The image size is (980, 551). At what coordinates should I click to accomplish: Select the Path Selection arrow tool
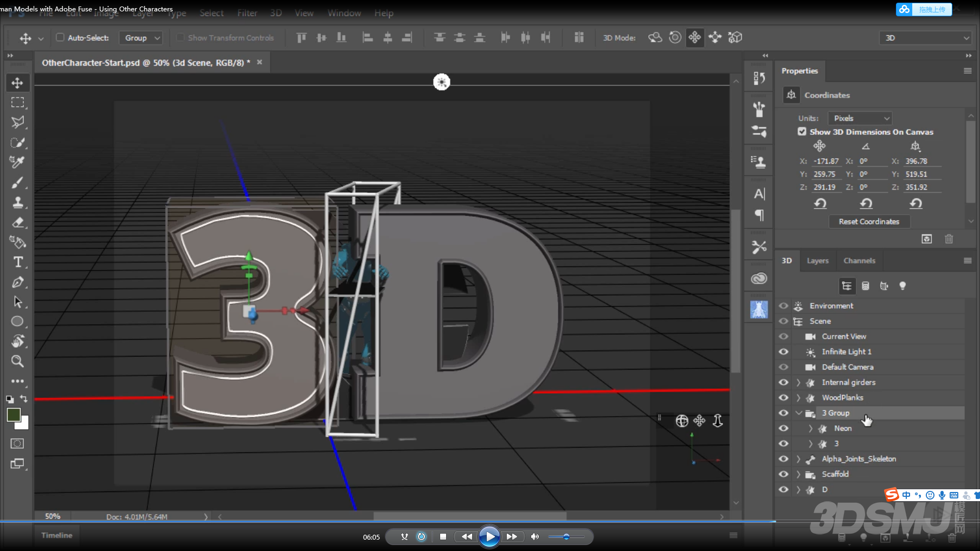pos(17,302)
